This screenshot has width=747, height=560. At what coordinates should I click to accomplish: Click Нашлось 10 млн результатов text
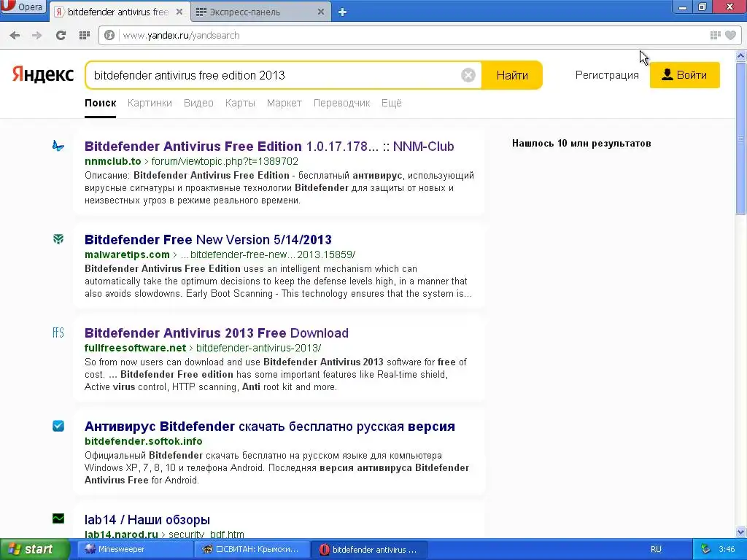[x=581, y=144]
